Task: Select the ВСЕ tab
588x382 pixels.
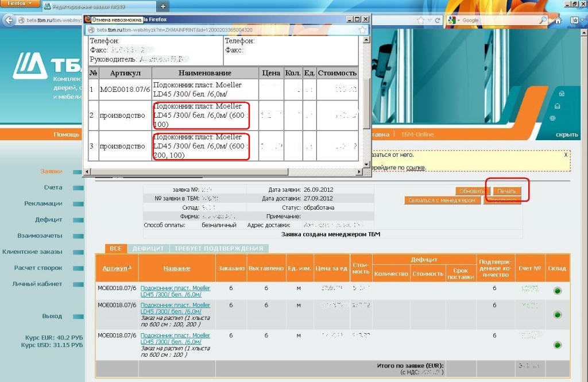Action: click(x=115, y=248)
